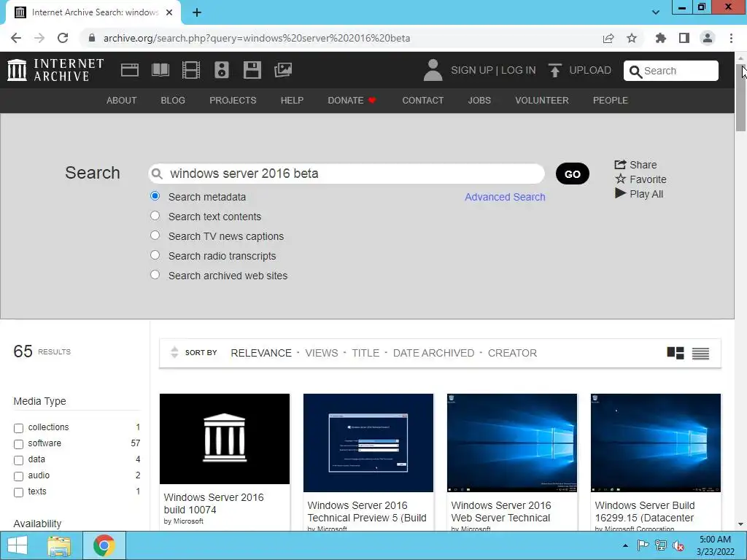The width and height of the screenshot is (747, 560).
Task: Click the muted volume tray icon
Action: click(678, 545)
